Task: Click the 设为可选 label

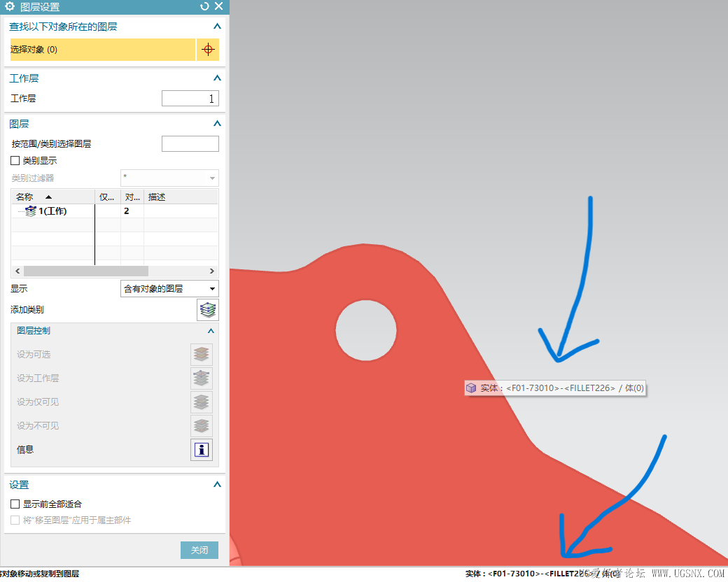Action: click(x=34, y=355)
